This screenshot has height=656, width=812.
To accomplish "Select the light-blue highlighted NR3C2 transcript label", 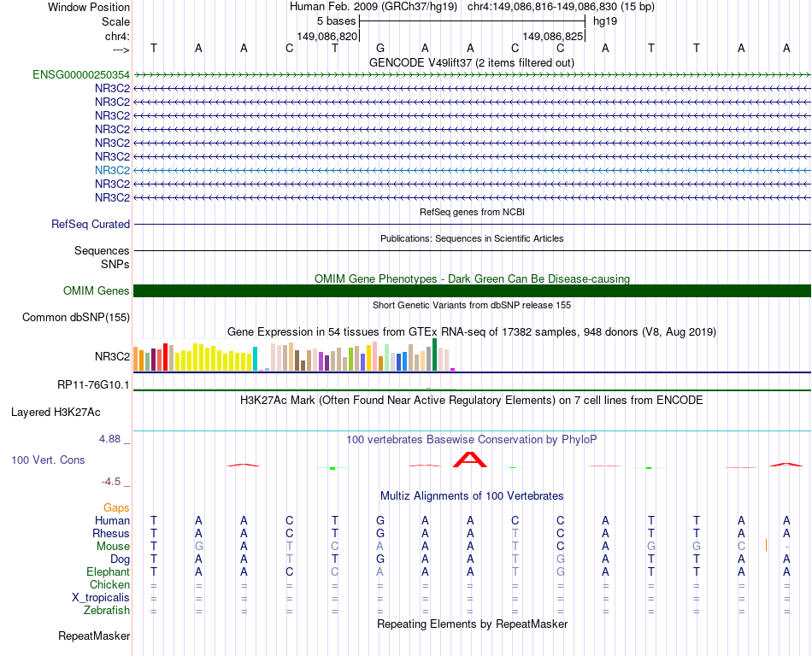I will click(x=112, y=170).
